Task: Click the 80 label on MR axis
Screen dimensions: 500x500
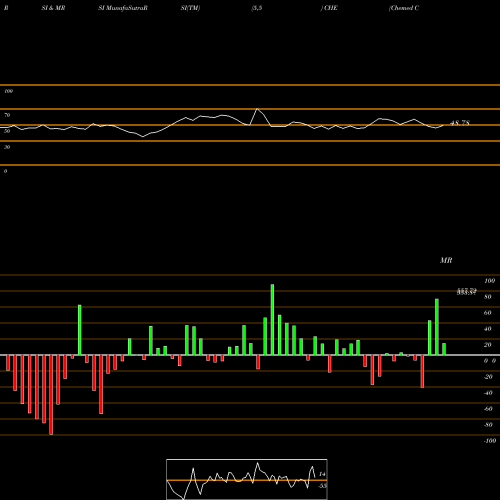Action: (488, 297)
